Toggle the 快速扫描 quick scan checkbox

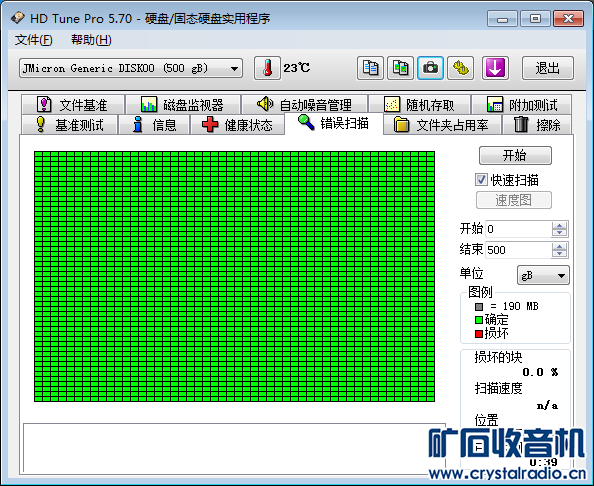[481, 180]
